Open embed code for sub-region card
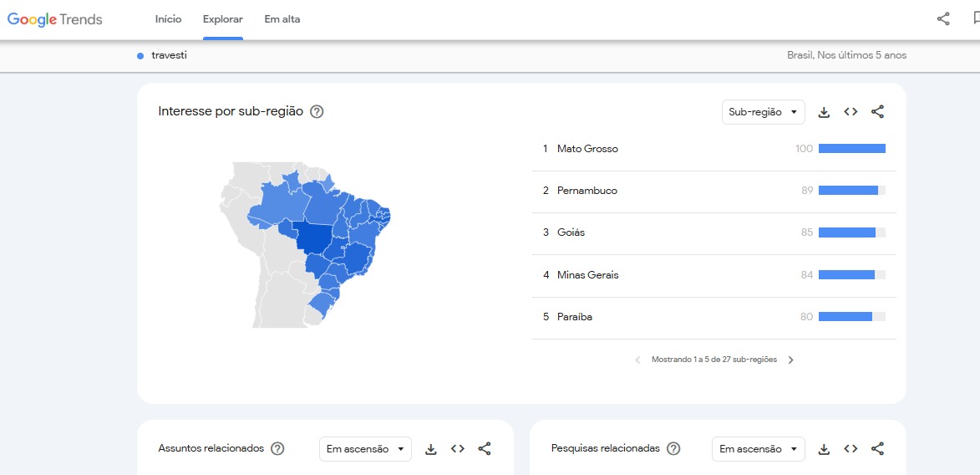Image resolution: width=980 pixels, height=475 pixels. tap(851, 112)
